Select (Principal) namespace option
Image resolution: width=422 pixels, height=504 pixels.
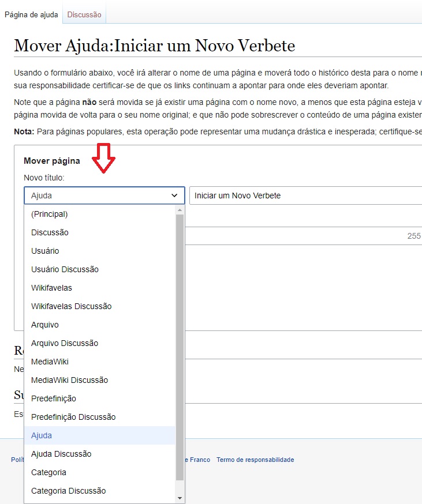coord(50,214)
